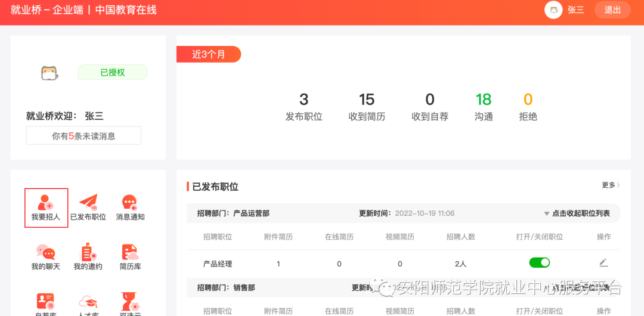Click the 2人 recruit number cell
Viewport: 644px width, 316px height.
click(x=461, y=264)
